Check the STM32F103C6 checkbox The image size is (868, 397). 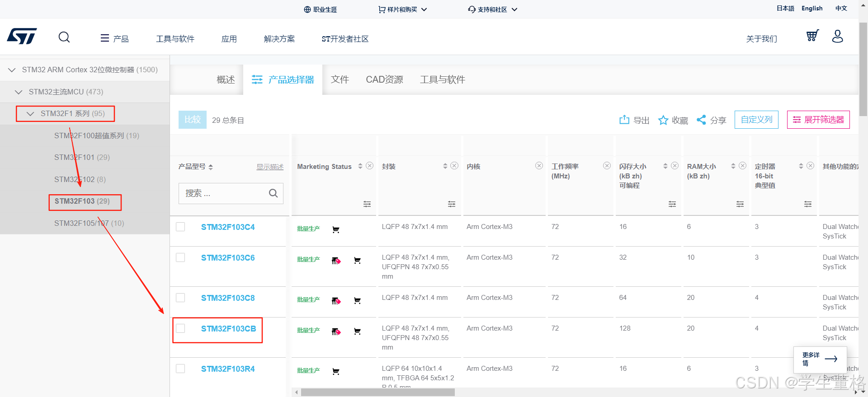180,257
